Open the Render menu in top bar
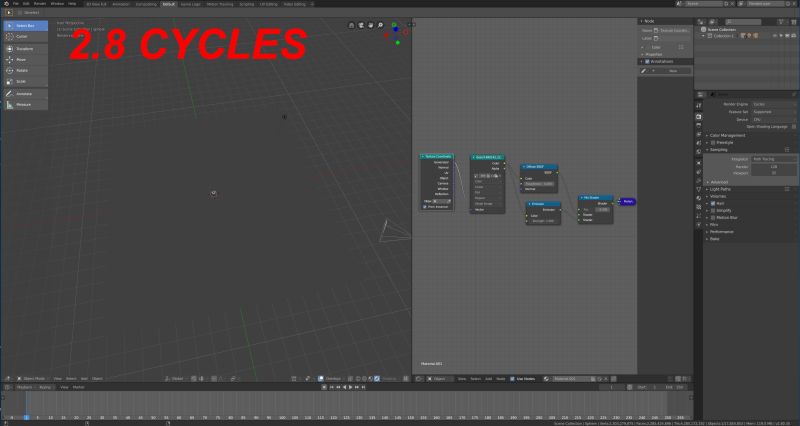Image resolution: width=800 pixels, height=426 pixels. (x=40, y=4)
